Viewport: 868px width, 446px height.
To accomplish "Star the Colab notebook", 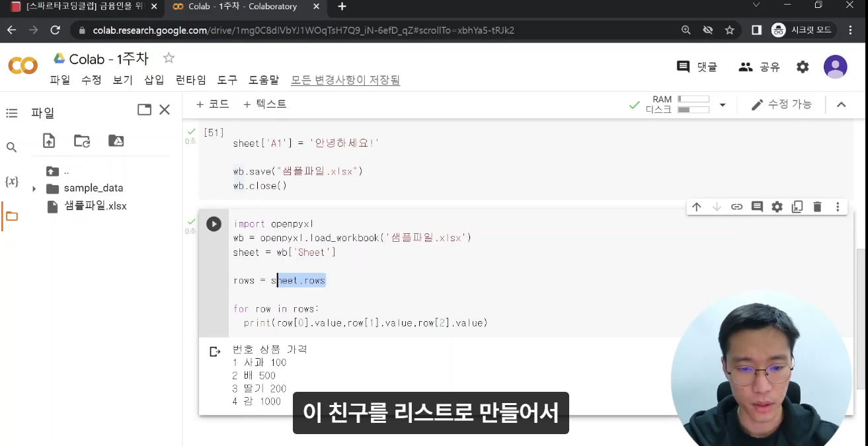I will point(169,58).
